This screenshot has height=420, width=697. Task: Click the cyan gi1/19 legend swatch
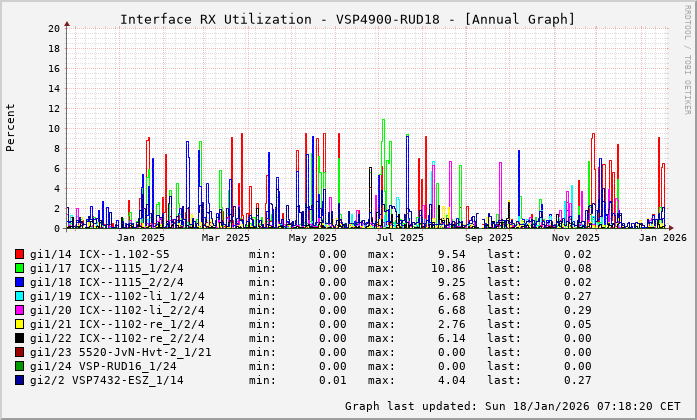coord(20,296)
